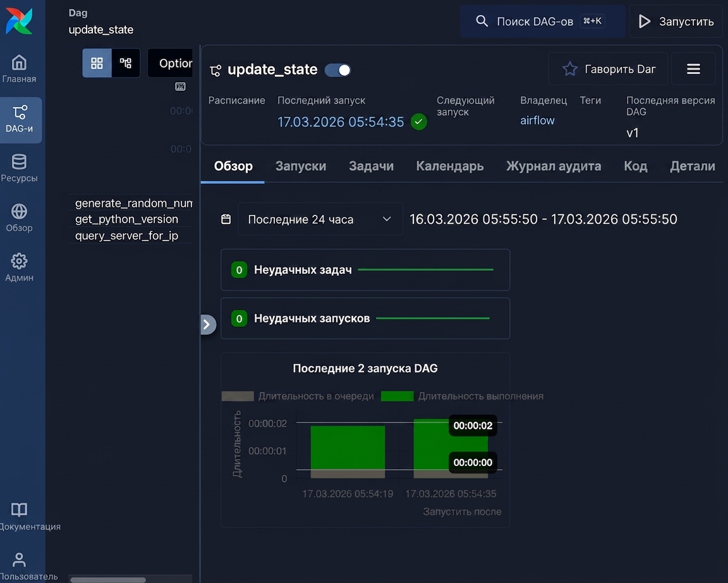Image resolution: width=728 pixels, height=583 pixels.
Task: Click the star icon to favorite DAG
Action: pyautogui.click(x=569, y=69)
